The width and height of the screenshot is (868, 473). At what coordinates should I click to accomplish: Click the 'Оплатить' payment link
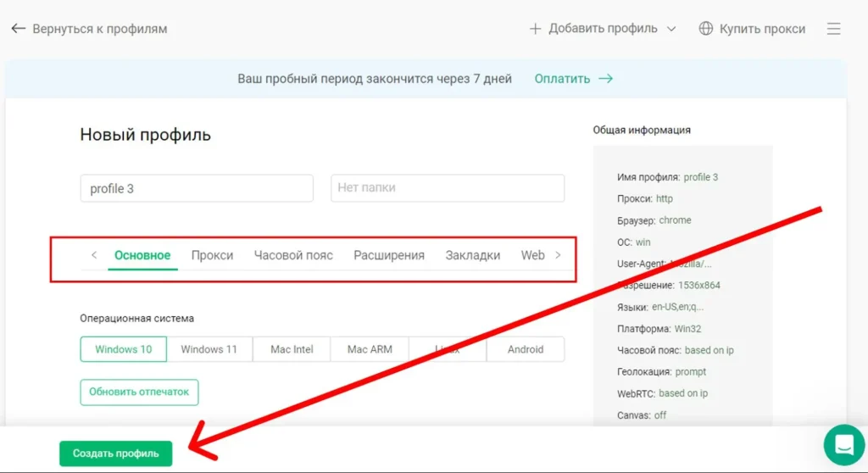(562, 79)
